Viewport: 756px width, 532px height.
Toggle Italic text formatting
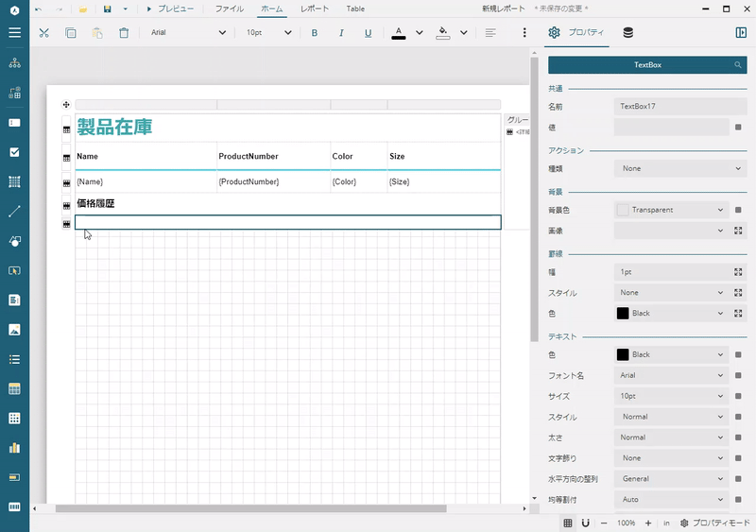[341, 32]
